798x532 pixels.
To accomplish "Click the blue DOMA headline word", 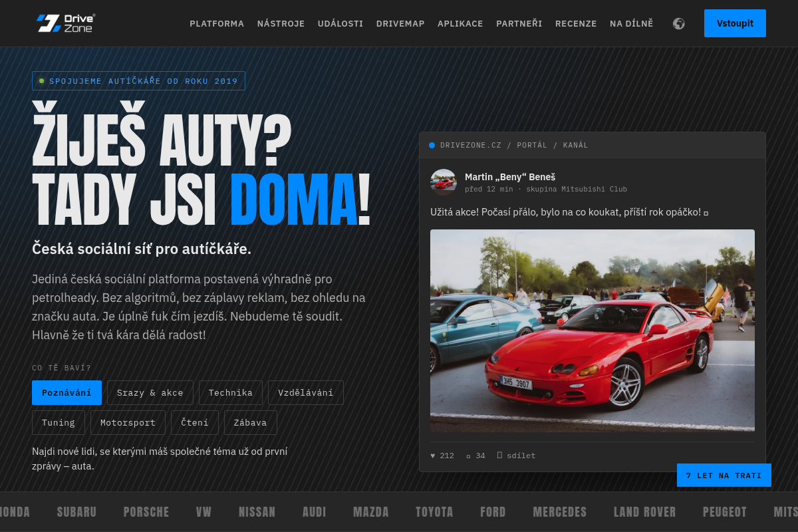I will pyautogui.click(x=294, y=201).
